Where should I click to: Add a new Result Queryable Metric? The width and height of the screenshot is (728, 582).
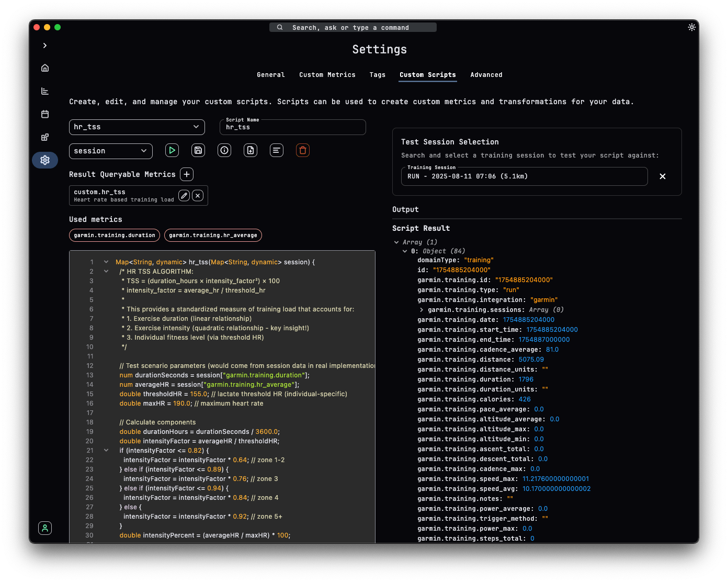[187, 174]
